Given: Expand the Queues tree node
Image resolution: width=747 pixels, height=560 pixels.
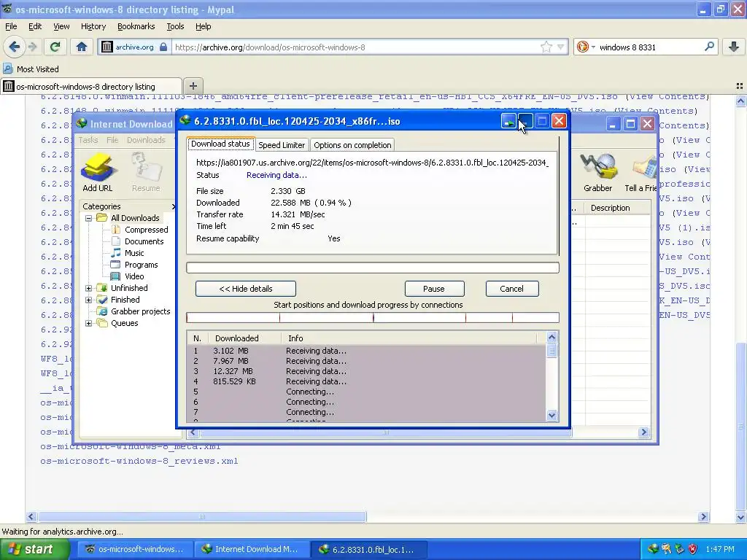Looking at the screenshot, I should pos(88,323).
